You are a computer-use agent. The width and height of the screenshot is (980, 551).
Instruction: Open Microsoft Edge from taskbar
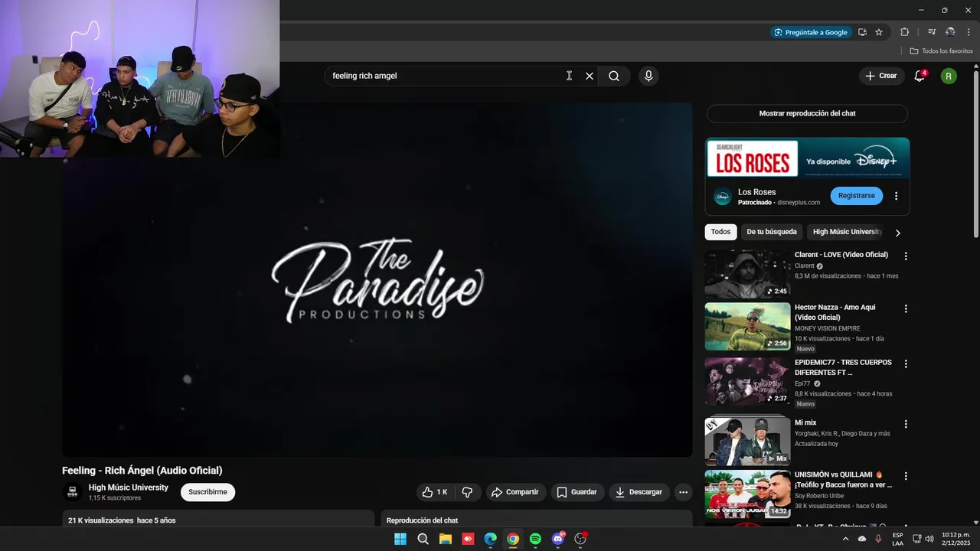pos(490,539)
